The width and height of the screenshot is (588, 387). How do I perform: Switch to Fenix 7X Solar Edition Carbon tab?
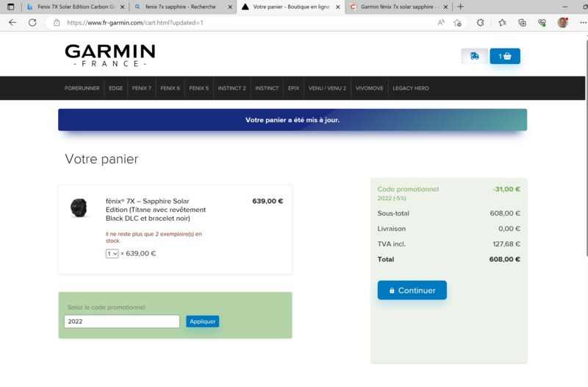[75, 7]
